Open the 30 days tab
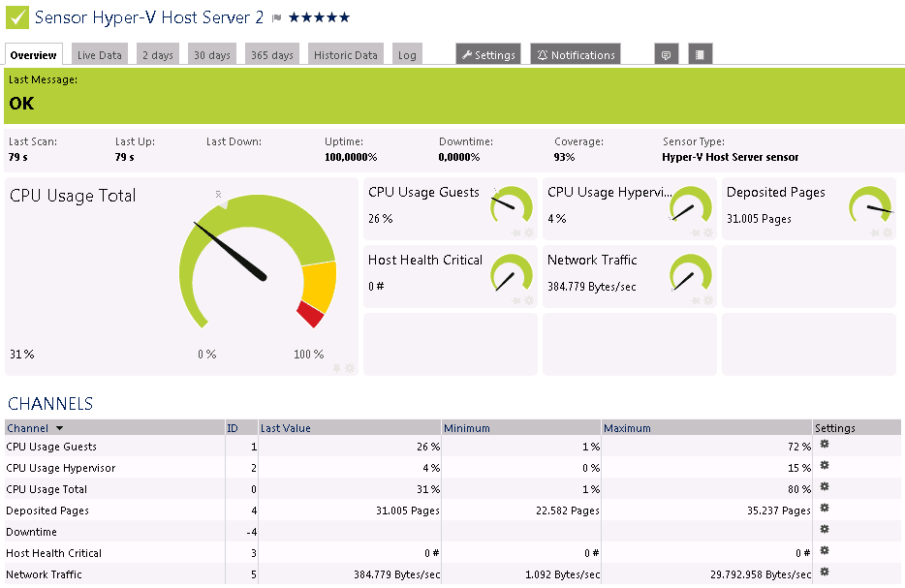Viewport: 905px width, 588px height. [x=212, y=55]
